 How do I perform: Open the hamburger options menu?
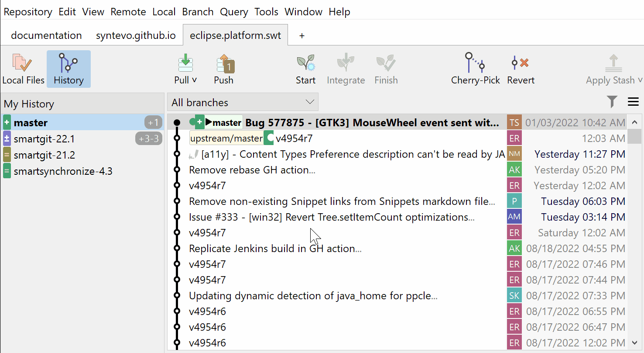pyautogui.click(x=633, y=102)
